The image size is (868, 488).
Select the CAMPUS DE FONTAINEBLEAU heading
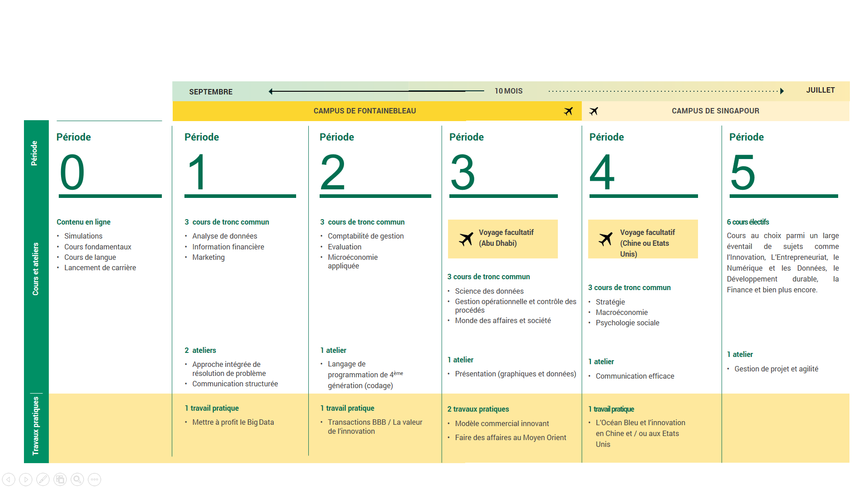pyautogui.click(x=365, y=111)
